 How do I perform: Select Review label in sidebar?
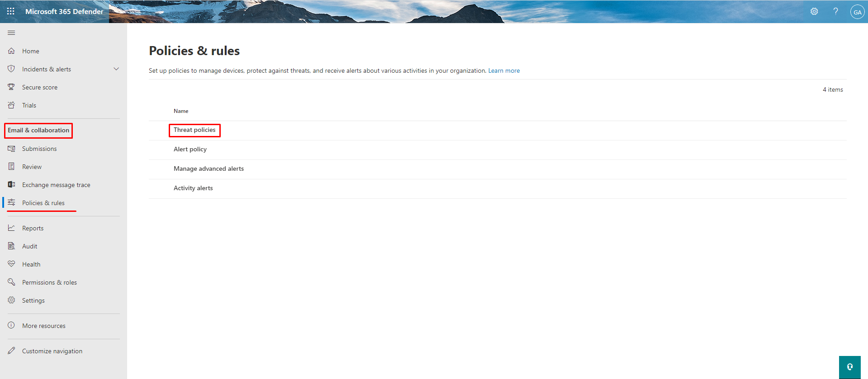[32, 167]
